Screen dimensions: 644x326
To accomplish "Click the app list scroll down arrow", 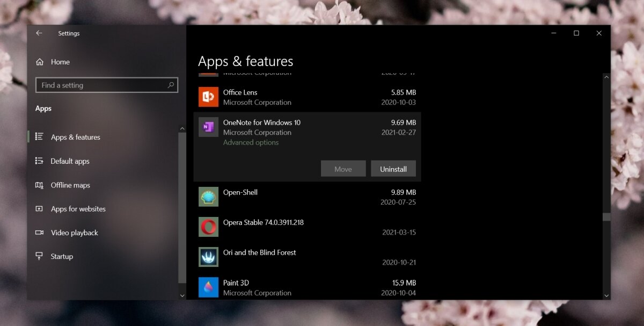I will 606,295.
